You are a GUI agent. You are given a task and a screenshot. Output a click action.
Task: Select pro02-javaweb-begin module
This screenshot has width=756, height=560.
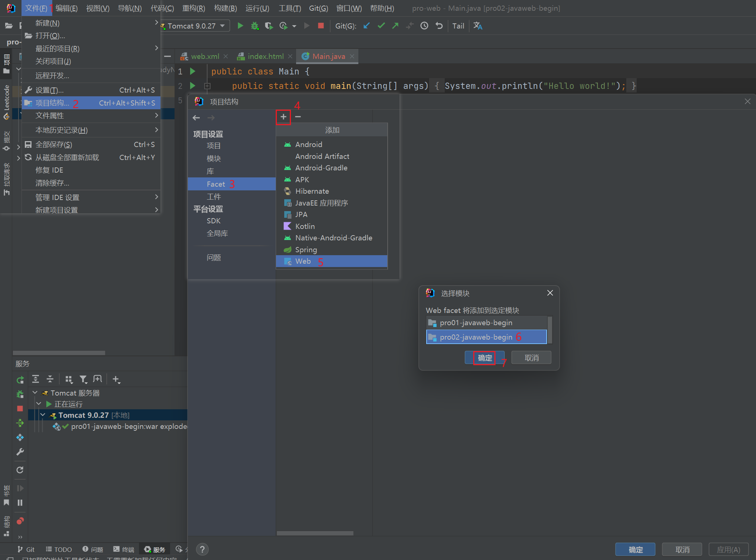tap(487, 337)
